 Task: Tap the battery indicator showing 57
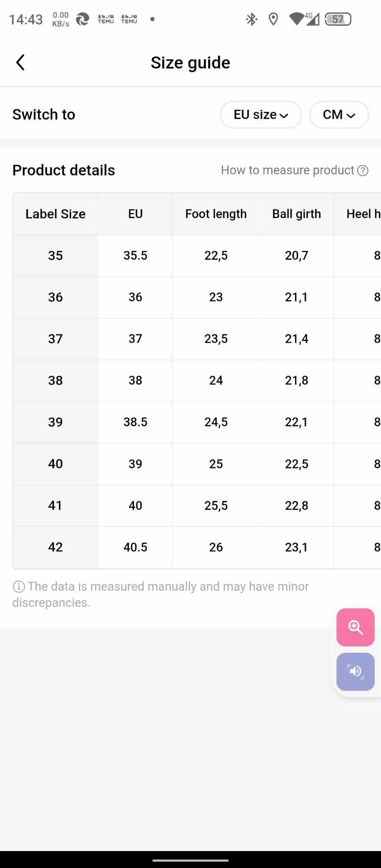[x=338, y=19]
